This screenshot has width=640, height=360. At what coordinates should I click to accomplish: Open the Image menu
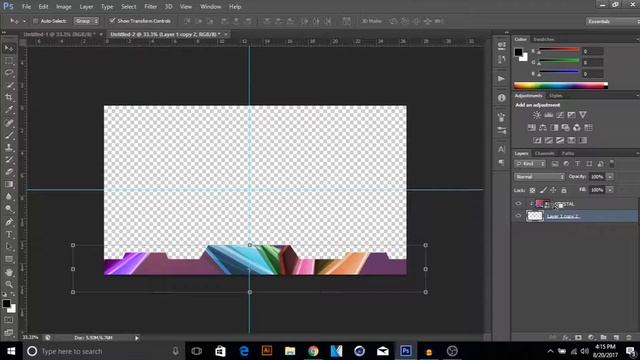[63, 7]
